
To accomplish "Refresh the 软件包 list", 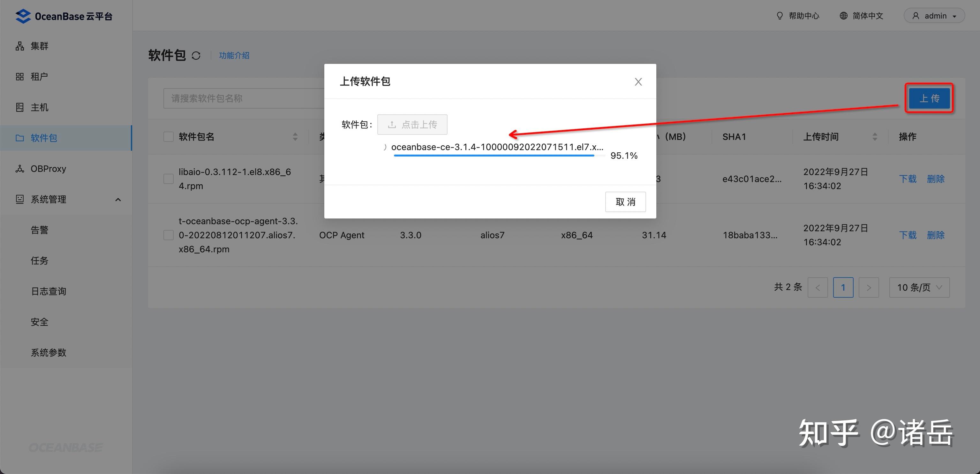I will [196, 55].
